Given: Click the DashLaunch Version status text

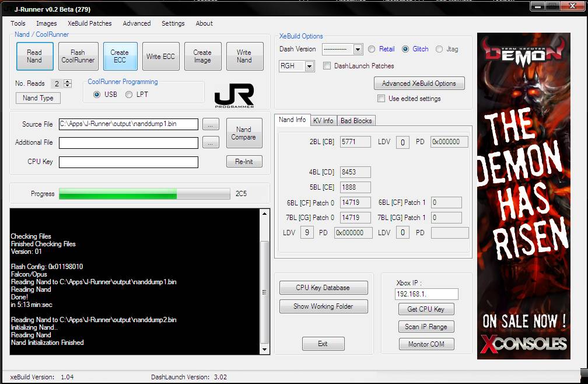Looking at the screenshot, I should coord(189,377).
